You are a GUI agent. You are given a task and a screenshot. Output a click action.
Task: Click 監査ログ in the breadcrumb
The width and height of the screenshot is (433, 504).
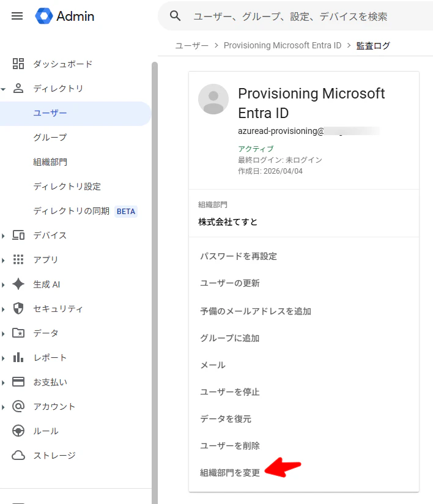(373, 46)
